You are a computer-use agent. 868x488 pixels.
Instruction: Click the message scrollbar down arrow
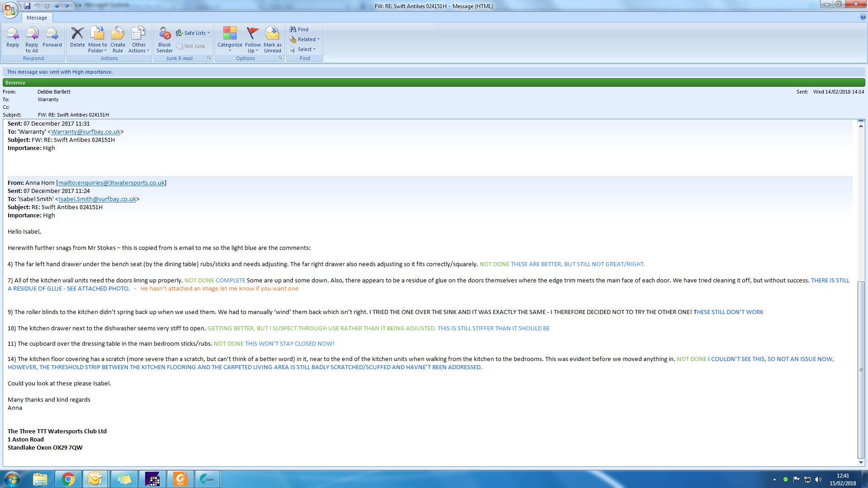(861, 462)
